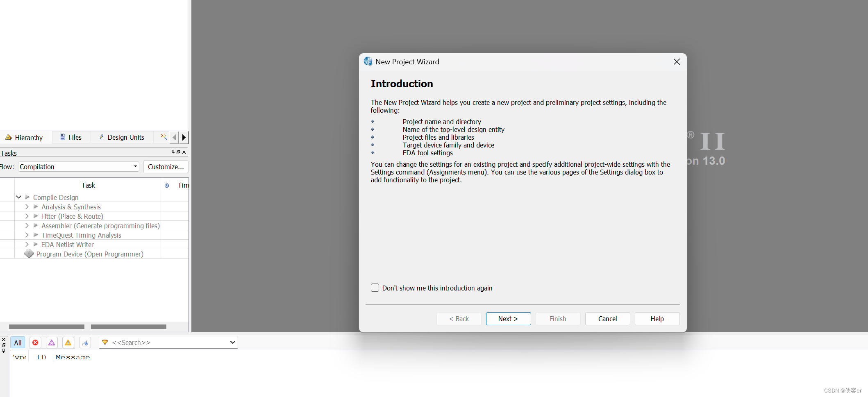This screenshot has height=397, width=868.
Task: Click the Assembler play arrow icon
Action: point(36,225)
